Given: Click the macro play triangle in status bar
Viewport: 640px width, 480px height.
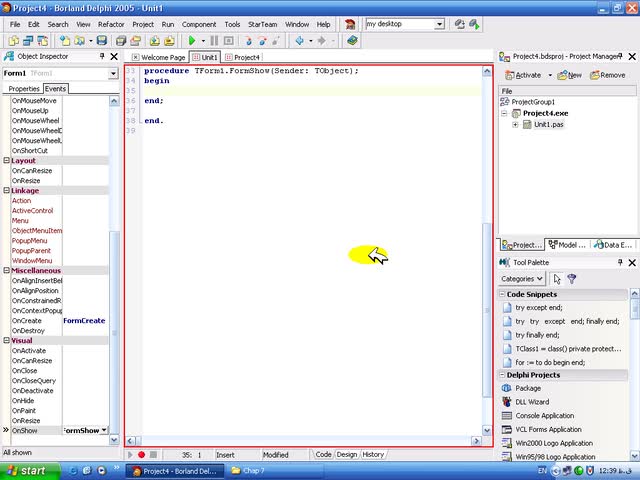Looking at the screenshot, I should [130, 454].
